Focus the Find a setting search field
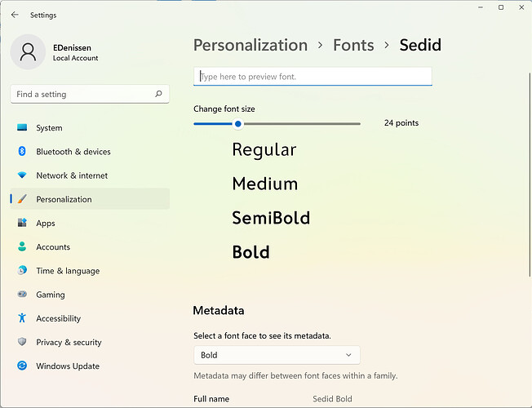Image resolution: width=532 pixels, height=408 pixels. pyautogui.click(x=82, y=94)
